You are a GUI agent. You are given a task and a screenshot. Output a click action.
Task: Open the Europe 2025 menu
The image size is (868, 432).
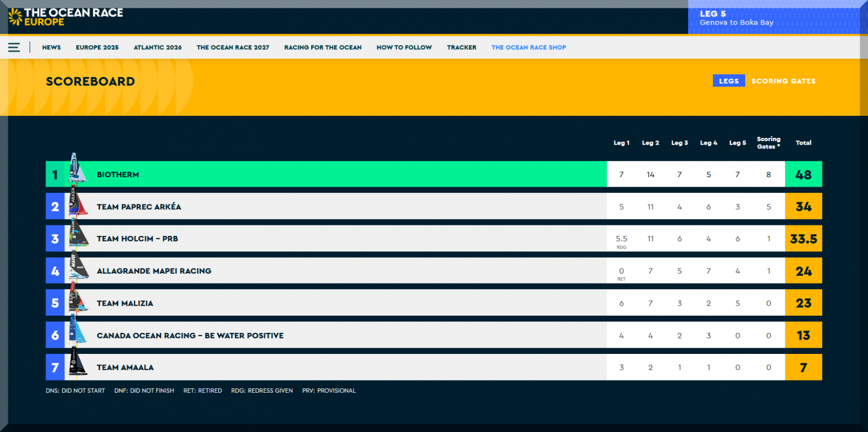(97, 48)
